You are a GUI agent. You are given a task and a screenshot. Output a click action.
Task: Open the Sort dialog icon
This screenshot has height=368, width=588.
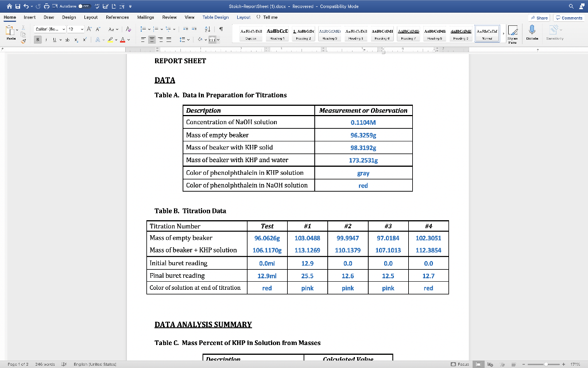[207, 29]
